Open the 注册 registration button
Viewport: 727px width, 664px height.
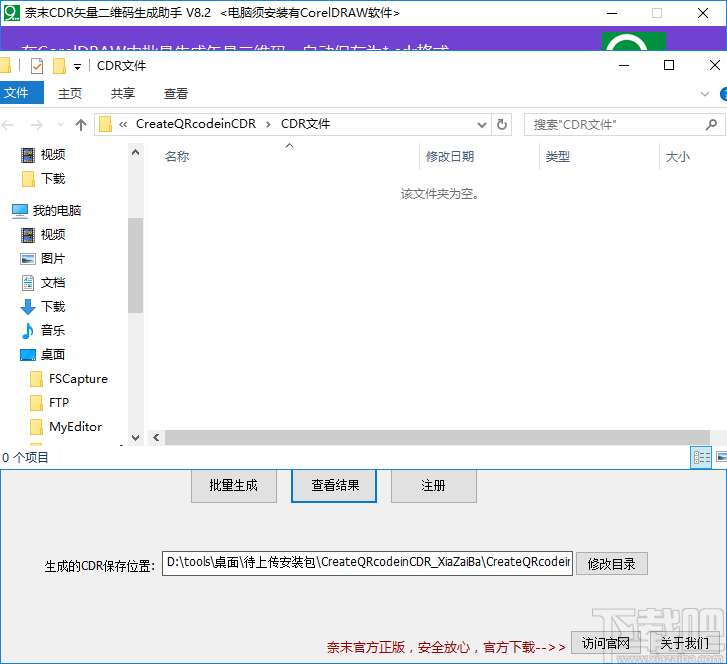click(x=434, y=485)
